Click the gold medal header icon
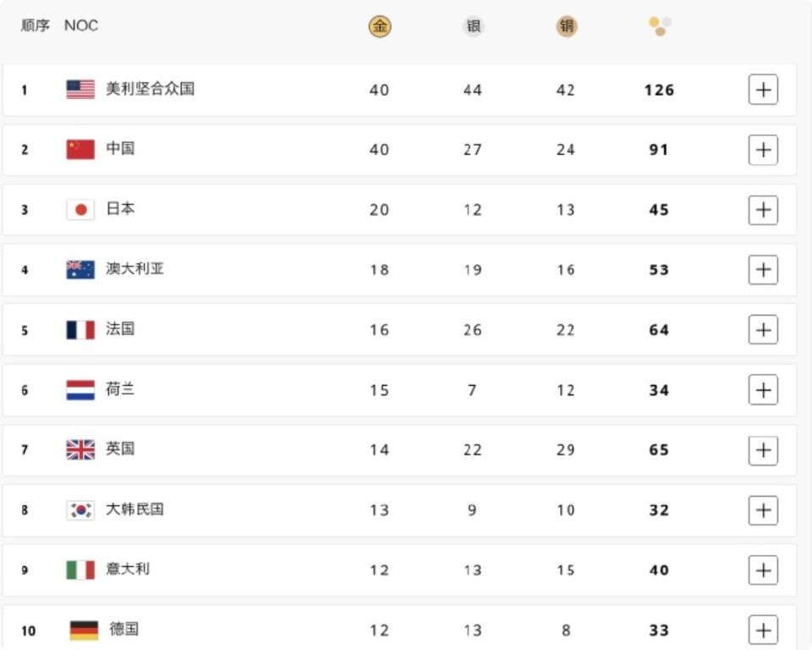 click(380, 26)
